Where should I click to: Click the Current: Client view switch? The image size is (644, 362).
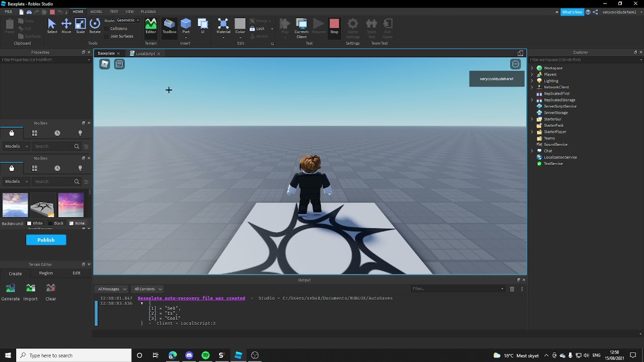(x=301, y=28)
